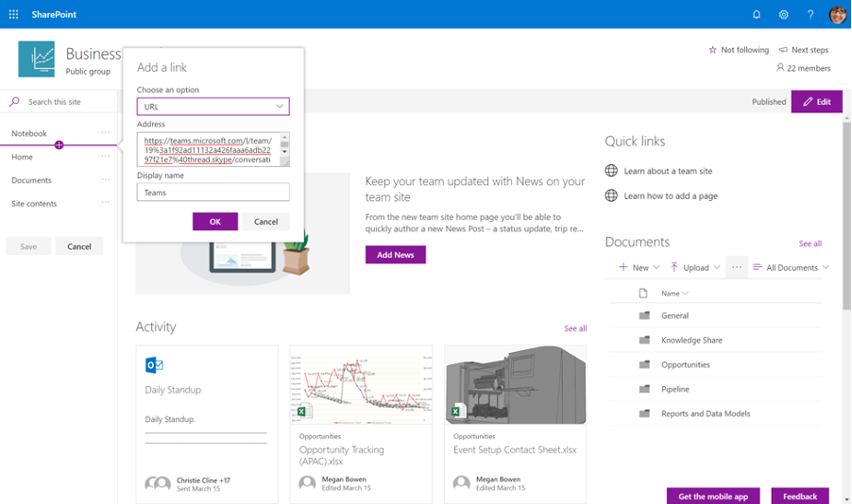Click Cancel below the left navigation
Screen dimensions: 852x504
(79, 246)
